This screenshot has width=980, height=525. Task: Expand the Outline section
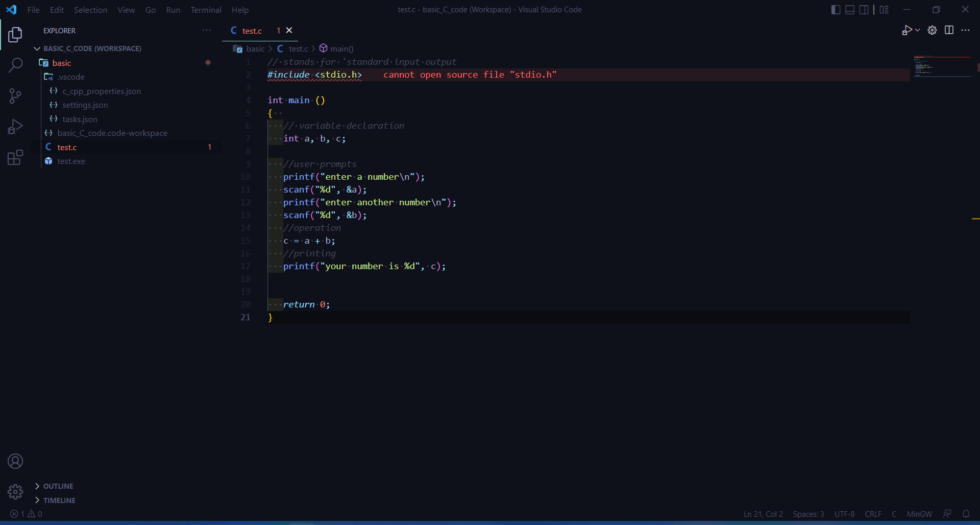(58, 486)
